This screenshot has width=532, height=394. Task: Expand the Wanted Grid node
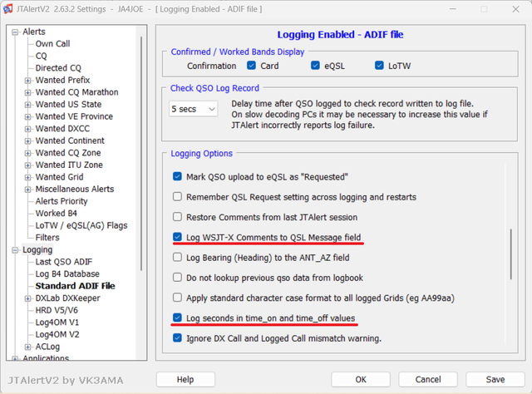[27, 178]
